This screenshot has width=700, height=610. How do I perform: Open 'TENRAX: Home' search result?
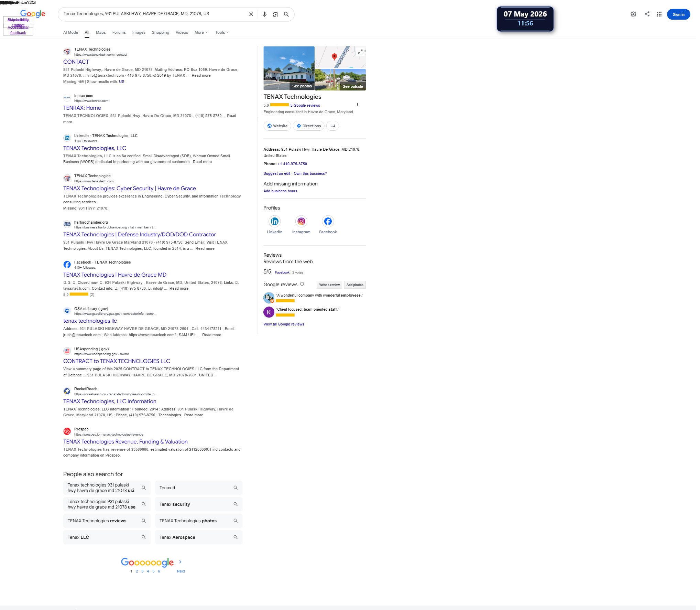(x=82, y=108)
